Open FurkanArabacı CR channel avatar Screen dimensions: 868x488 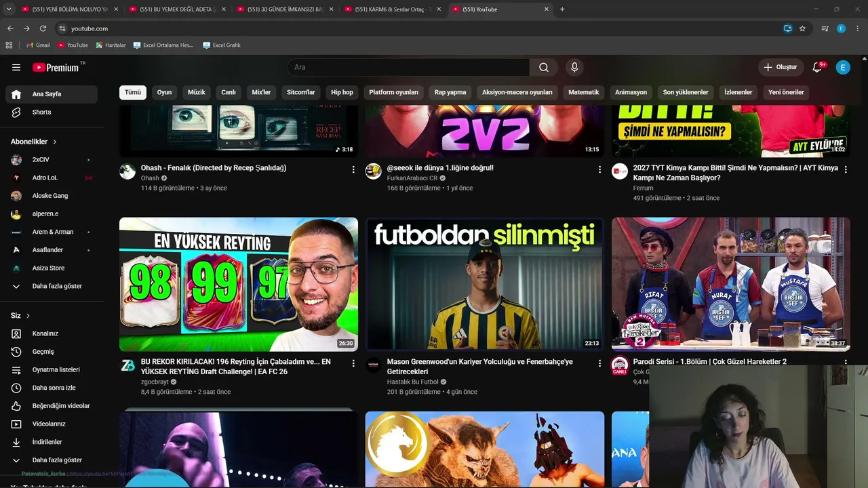tap(374, 171)
